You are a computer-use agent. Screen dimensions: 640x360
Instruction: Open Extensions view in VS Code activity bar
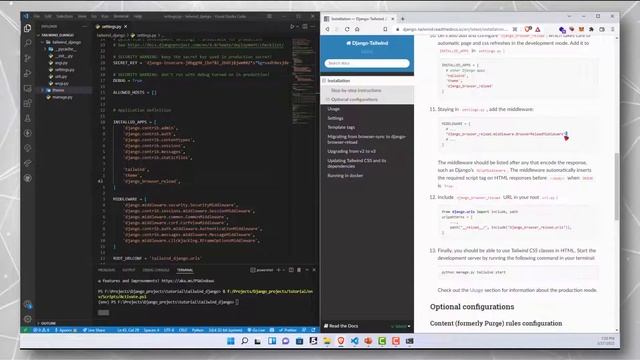(x=27, y=103)
